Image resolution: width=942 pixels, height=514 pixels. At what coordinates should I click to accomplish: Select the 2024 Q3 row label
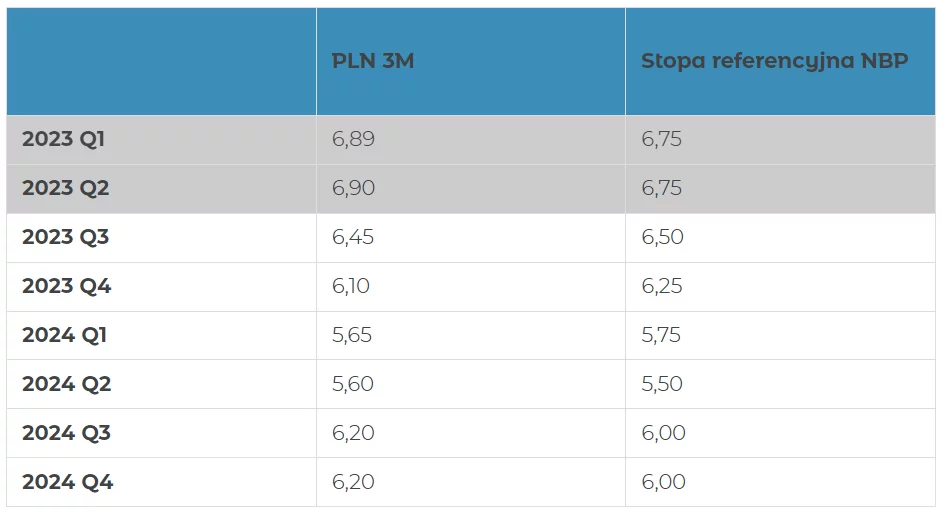pyautogui.click(x=67, y=433)
